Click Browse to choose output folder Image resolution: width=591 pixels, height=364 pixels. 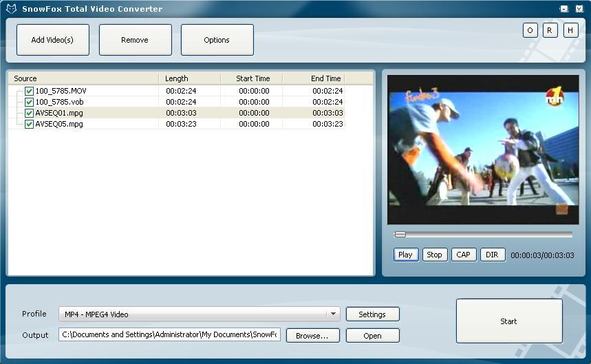pos(312,336)
